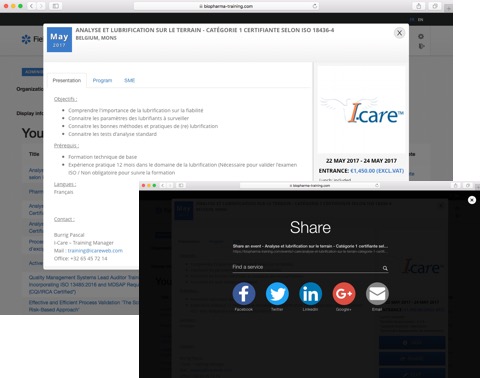Click the May 2017 date badge
This screenshot has height=378, width=480.
click(59, 40)
